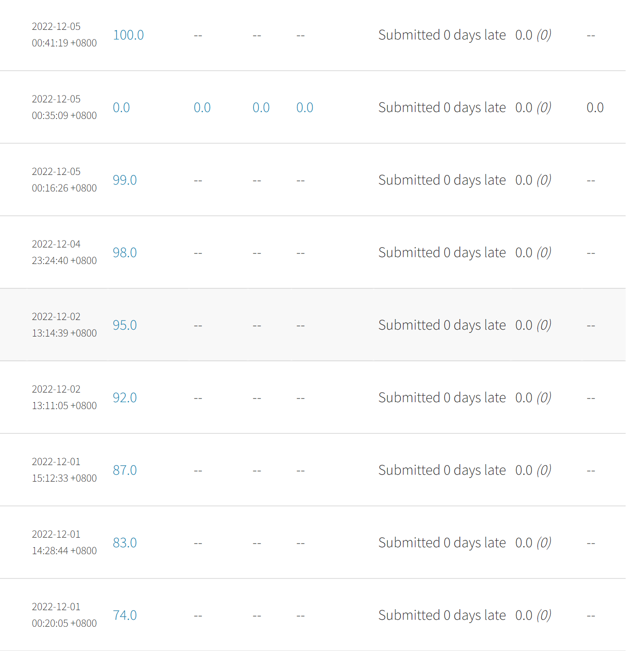Viewport: 644px width, 651px height.
Task: Click leftmost blue 0.0 in 00:35:09 row
Action: 121,108
